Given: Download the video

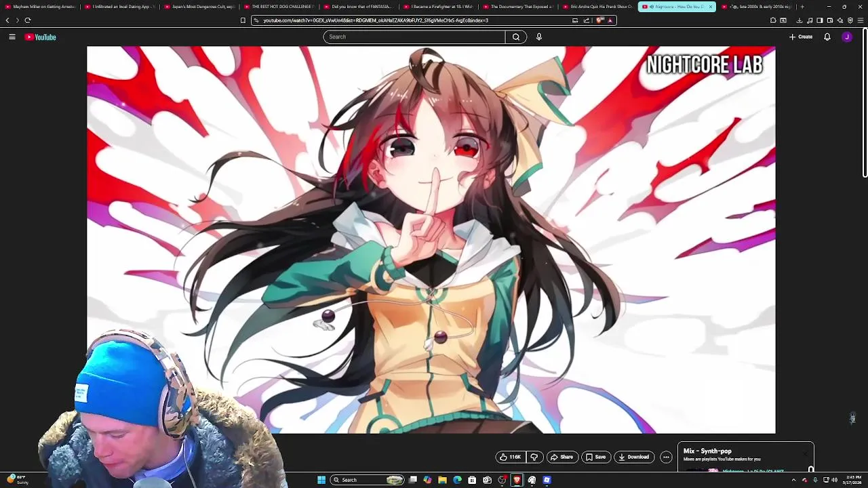Looking at the screenshot, I should tap(634, 457).
